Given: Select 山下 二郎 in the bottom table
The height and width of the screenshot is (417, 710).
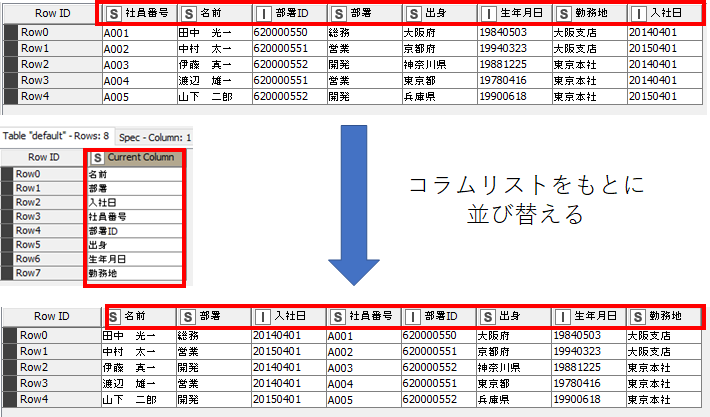Looking at the screenshot, I should [x=139, y=399].
